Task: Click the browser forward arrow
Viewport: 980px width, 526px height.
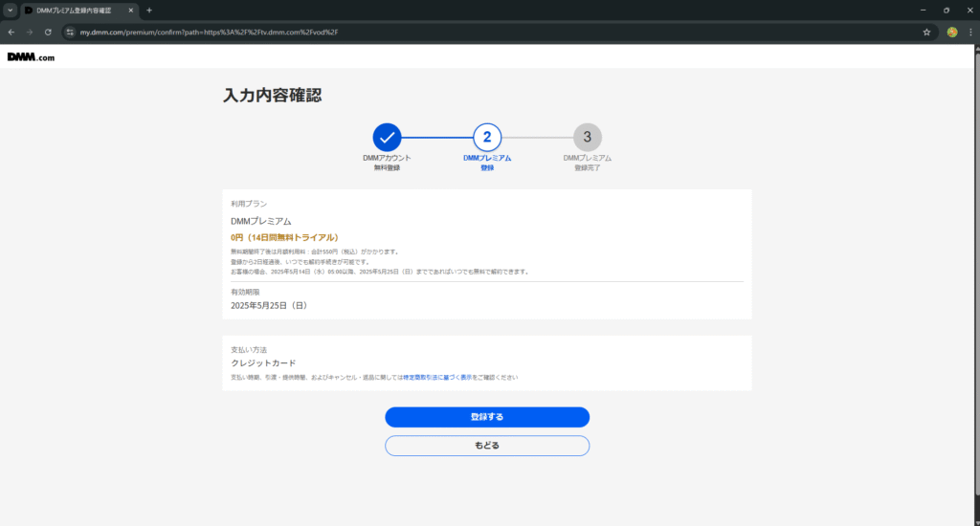Action: click(x=30, y=32)
